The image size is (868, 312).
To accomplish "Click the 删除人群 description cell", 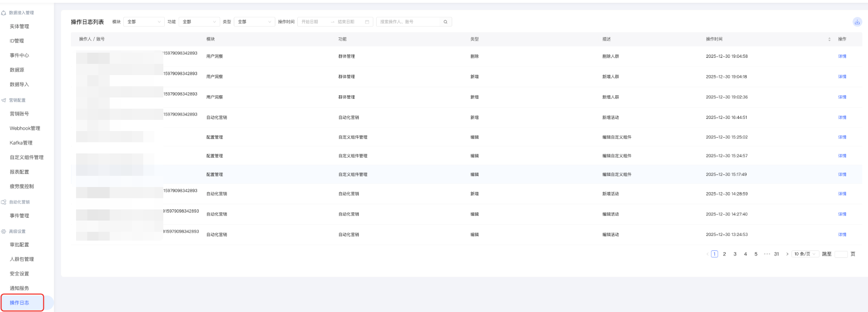I will tap(610, 56).
